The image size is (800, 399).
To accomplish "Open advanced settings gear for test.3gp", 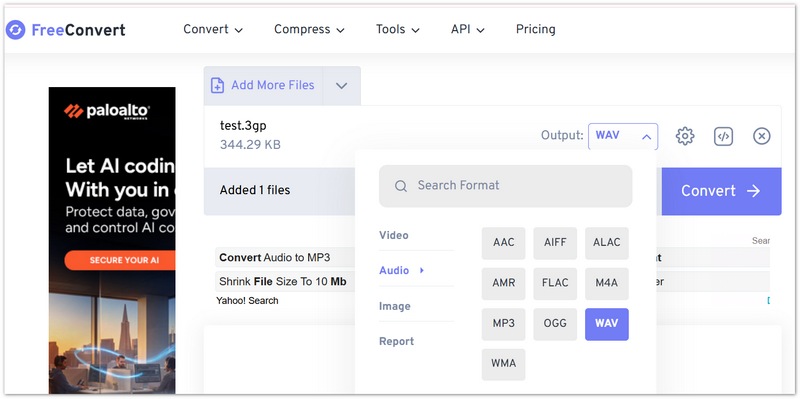I will pyautogui.click(x=685, y=136).
